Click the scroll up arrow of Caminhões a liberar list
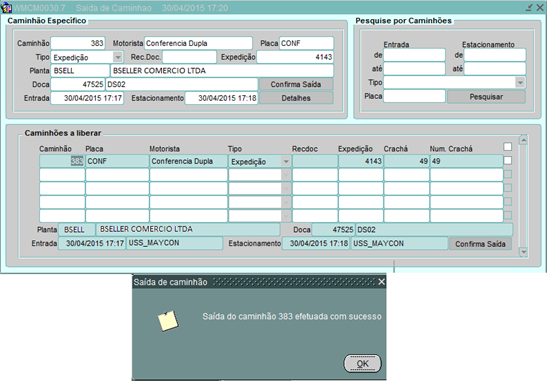Screen dimensions: 547x381 point(523,140)
